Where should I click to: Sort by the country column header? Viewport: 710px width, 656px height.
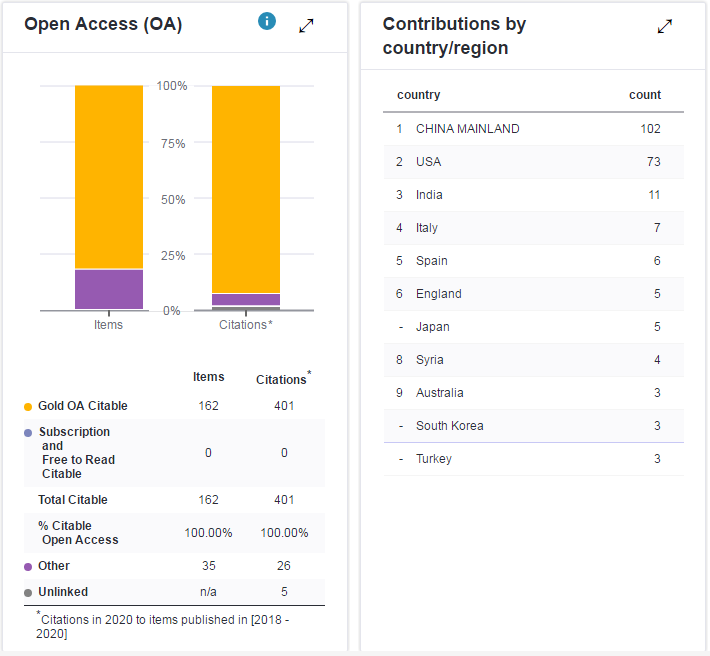(x=418, y=95)
